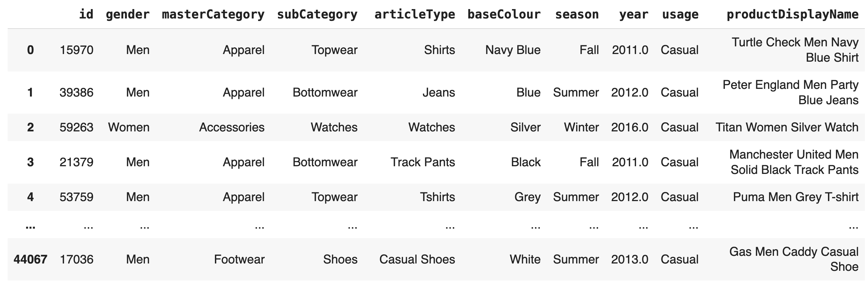Click the season column header
This screenshot has height=283, width=868.
(577, 14)
